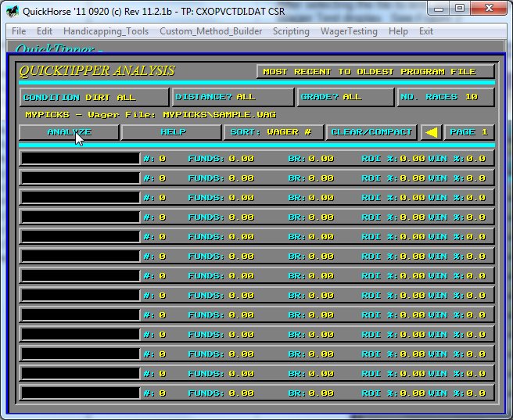Change the Condition Dirt All selector

click(94, 98)
